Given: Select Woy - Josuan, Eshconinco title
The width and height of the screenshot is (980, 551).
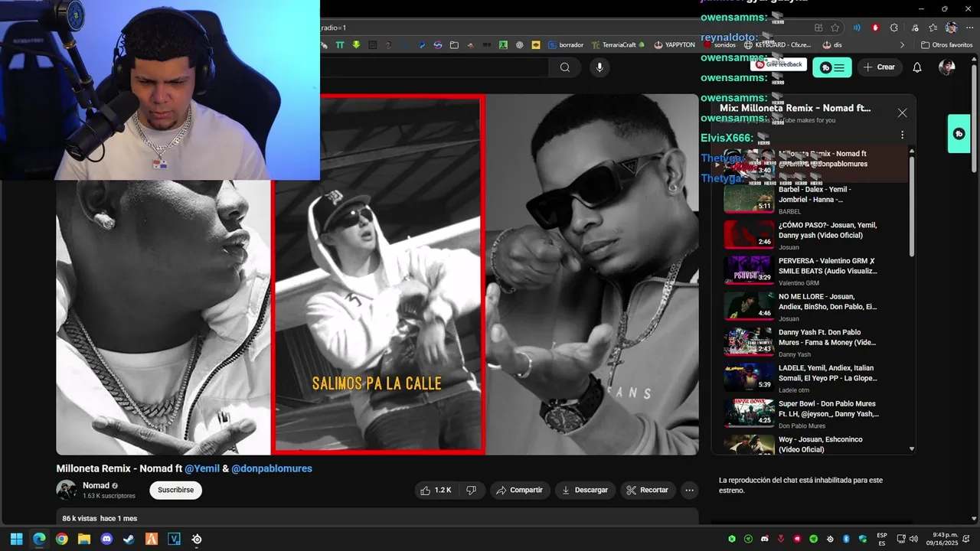Looking at the screenshot, I should 821,445.
